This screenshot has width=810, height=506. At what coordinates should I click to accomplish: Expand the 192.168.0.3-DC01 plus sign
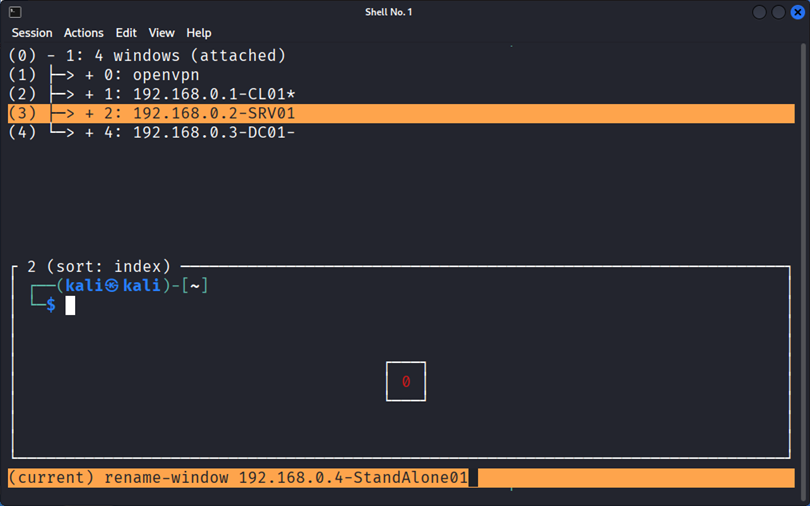(x=89, y=133)
